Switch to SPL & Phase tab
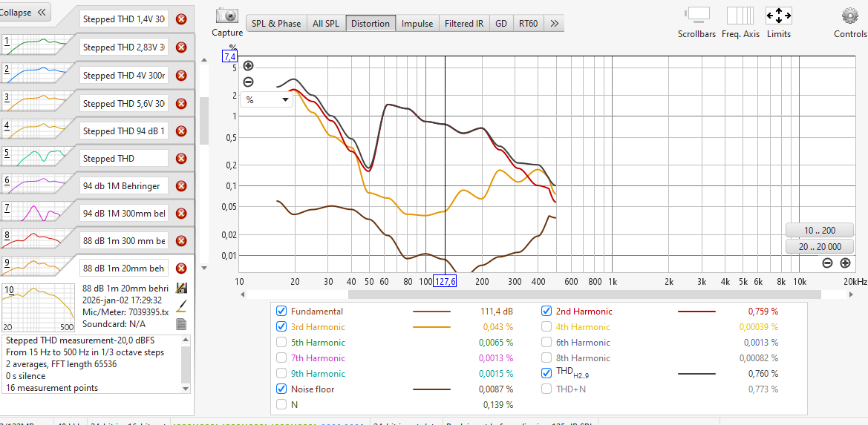This screenshot has width=868, height=425. click(x=276, y=23)
